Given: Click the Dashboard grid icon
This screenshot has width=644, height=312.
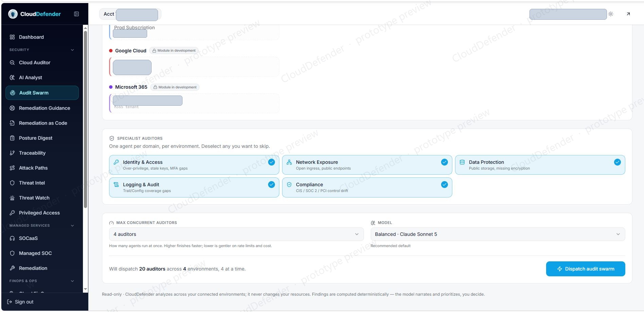Looking at the screenshot, I should pos(12,37).
